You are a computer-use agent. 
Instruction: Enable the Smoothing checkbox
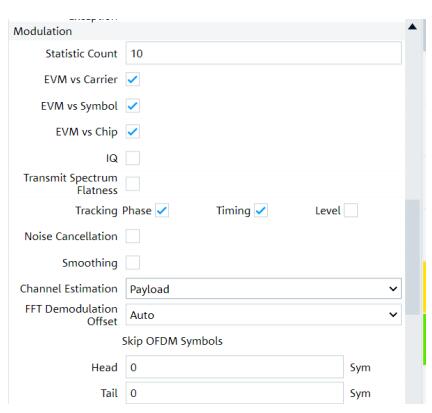click(x=132, y=263)
